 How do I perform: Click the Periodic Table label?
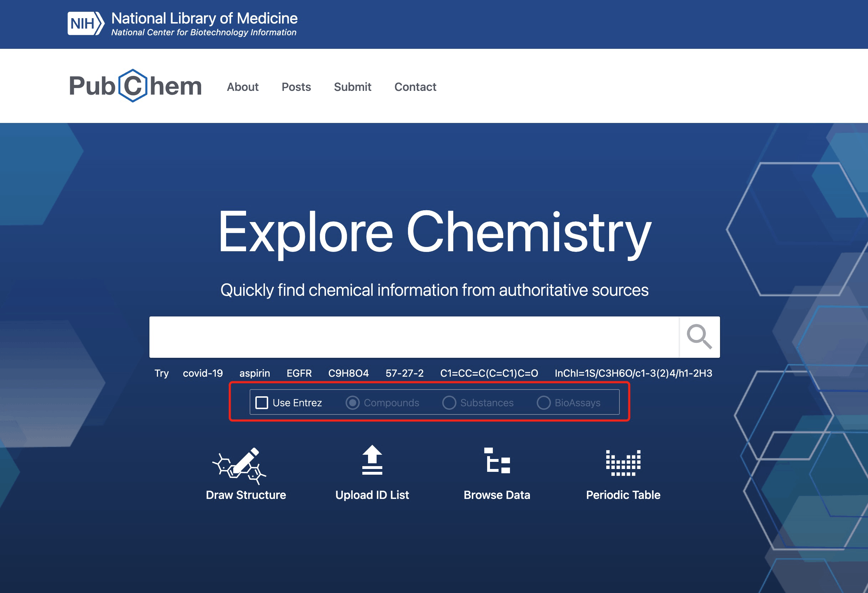coord(623,495)
